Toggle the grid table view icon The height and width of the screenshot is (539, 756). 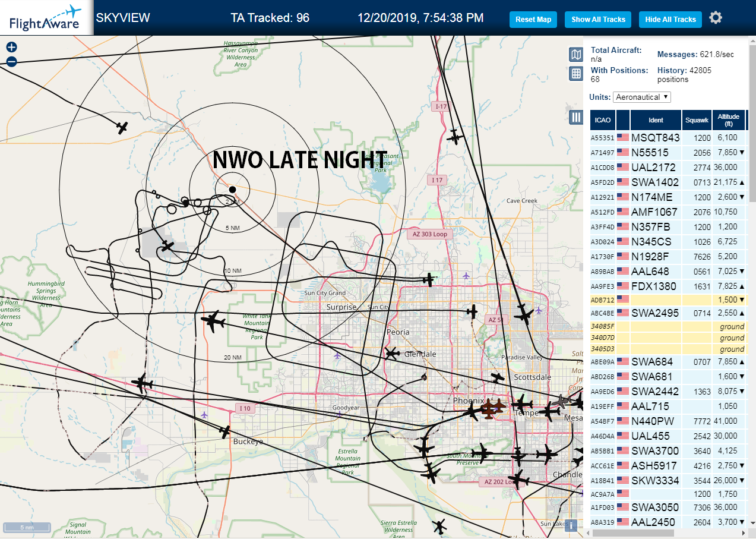575,74
